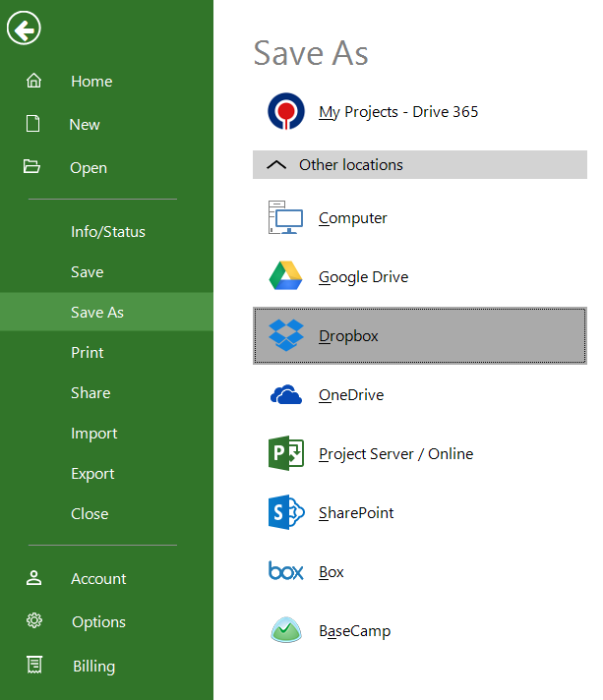The image size is (603, 700).
Task: Click Options with gear icon
Action: tap(97, 622)
